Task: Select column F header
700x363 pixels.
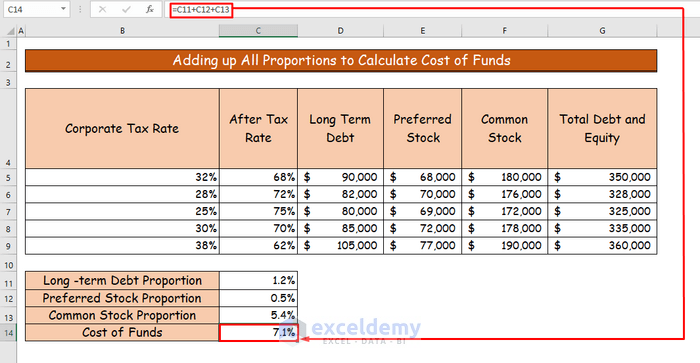Action: click(x=504, y=31)
